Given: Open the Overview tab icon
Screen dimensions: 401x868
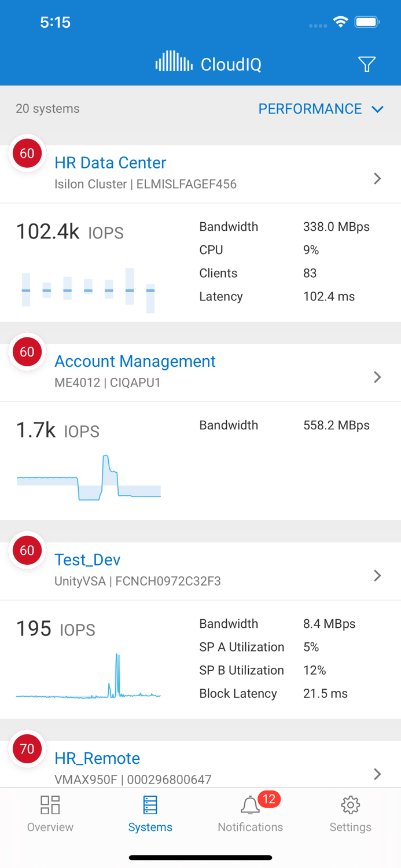Looking at the screenshot, I should click(50, 804).
